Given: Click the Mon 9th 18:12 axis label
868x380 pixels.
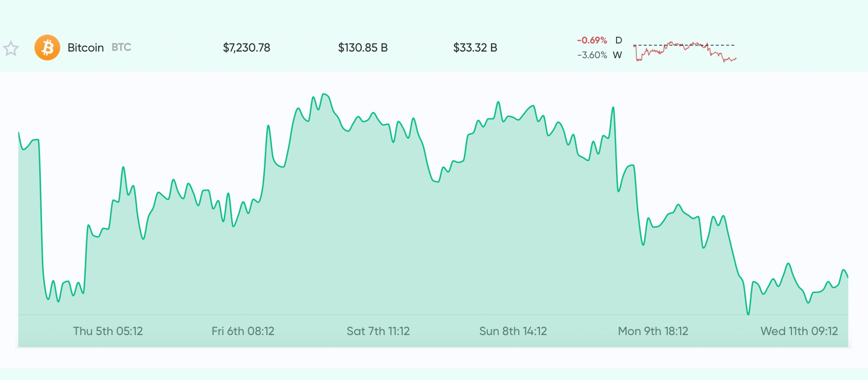Looking at the screenshot, I should [653, 331].
